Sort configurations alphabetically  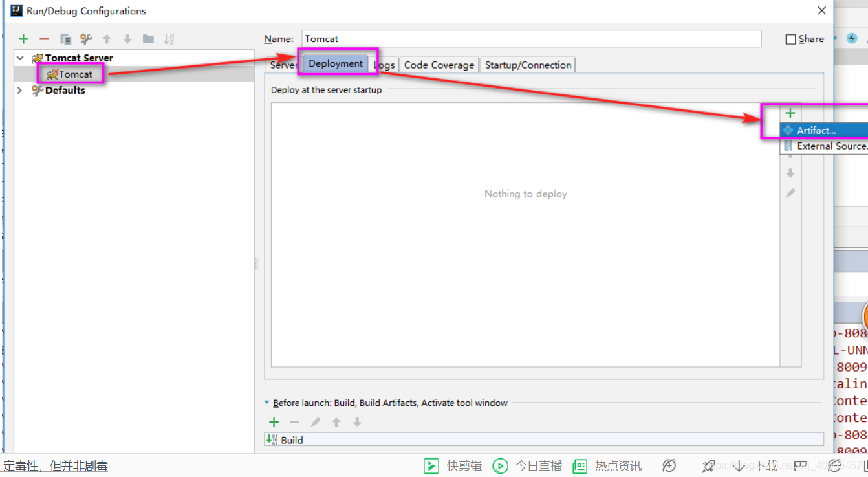point(169,39)
